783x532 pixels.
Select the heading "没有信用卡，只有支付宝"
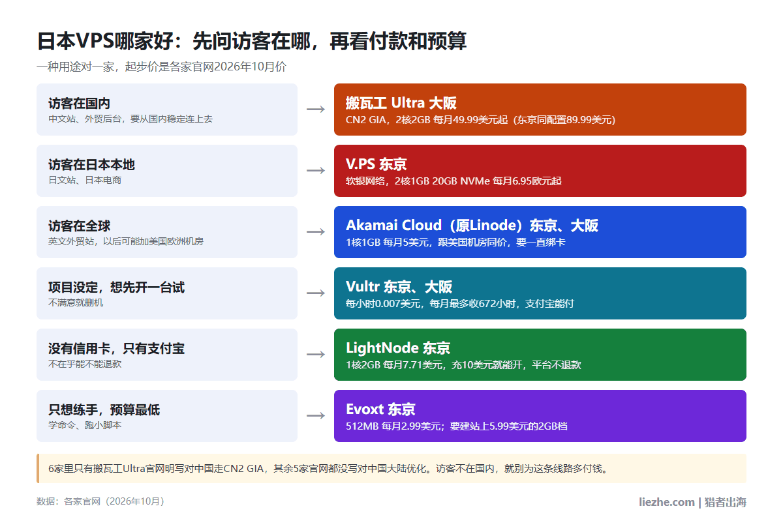(x=116, y=348)
